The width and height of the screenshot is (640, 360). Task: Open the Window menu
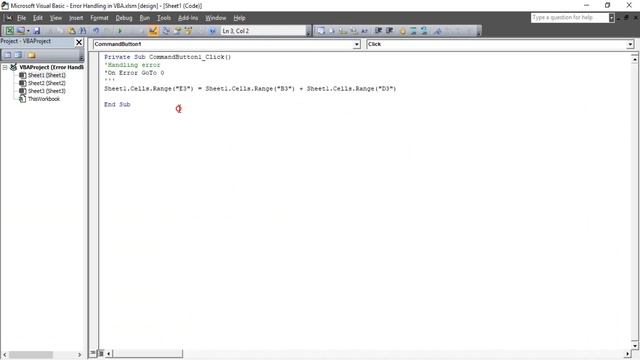[216, 18]
